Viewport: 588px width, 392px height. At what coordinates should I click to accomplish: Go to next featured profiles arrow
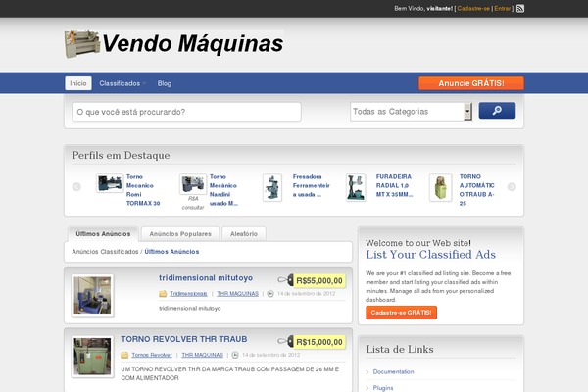coord(512,186)
